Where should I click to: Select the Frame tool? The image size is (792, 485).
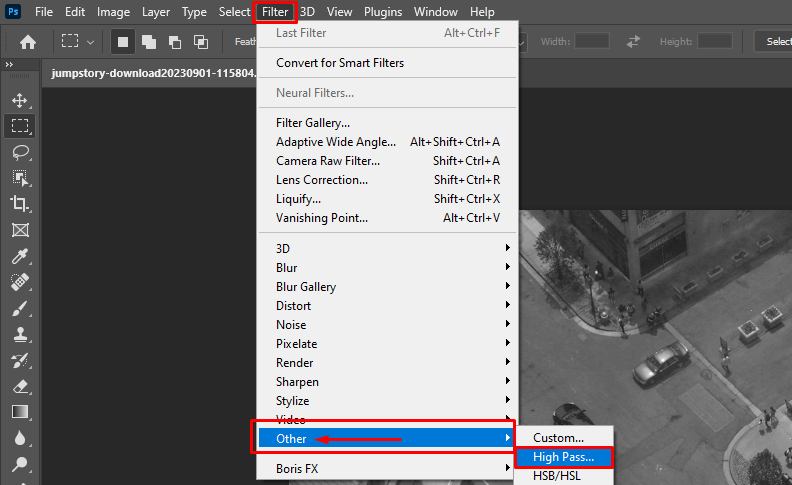click(20, 230)
